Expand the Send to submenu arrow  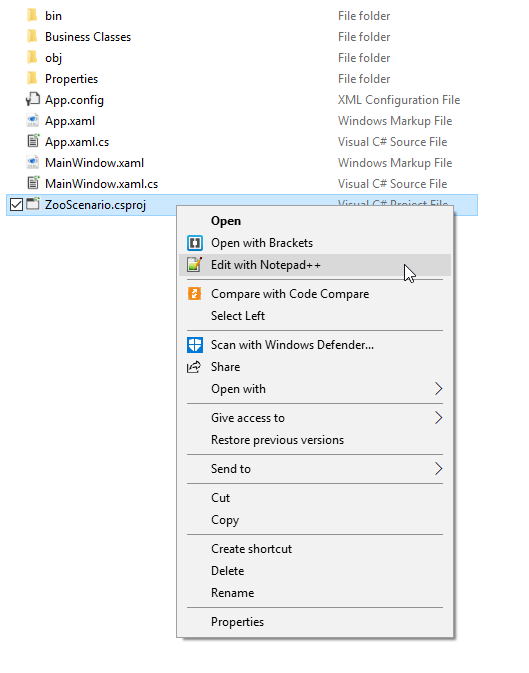click(438, 469)
